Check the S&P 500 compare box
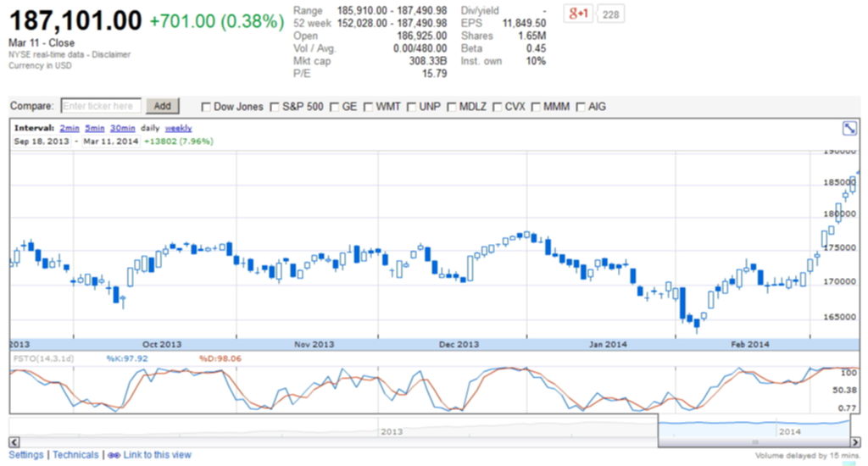The height and width of the screenshot is (466, 868). pyautogui.click(x=275, y=107)
